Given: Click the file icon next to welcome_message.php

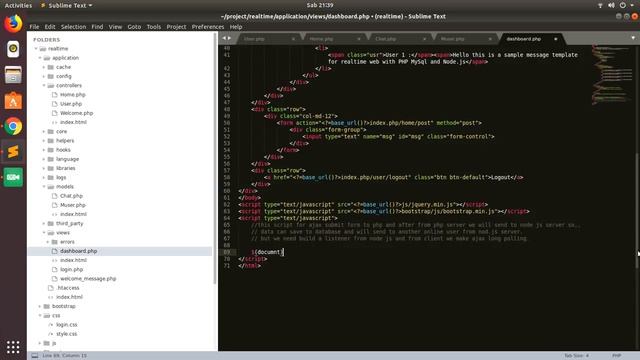Looking at the screenshot, I should click(x=55, y=278).
